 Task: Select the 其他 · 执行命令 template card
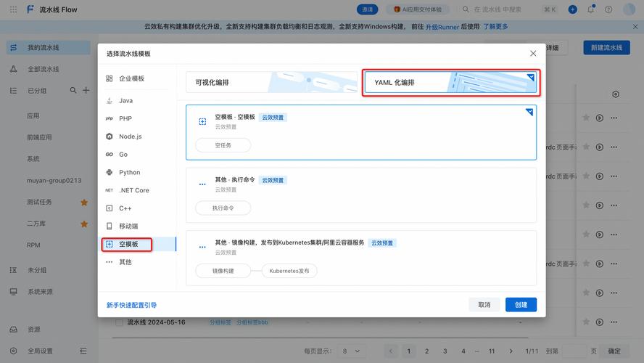[x=361, y=195]
